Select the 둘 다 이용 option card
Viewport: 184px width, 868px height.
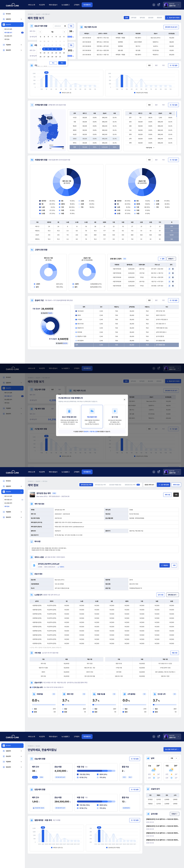point(115,417)
